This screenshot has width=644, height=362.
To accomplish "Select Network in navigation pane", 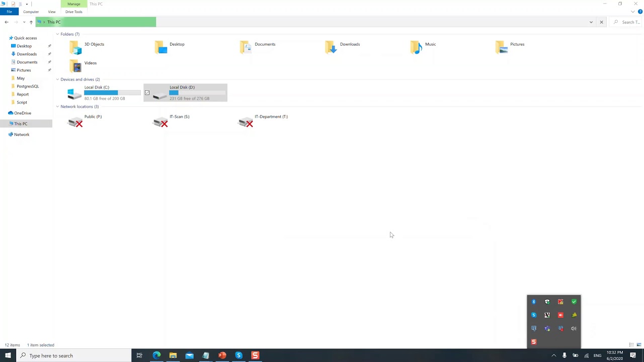I will 22,135.
